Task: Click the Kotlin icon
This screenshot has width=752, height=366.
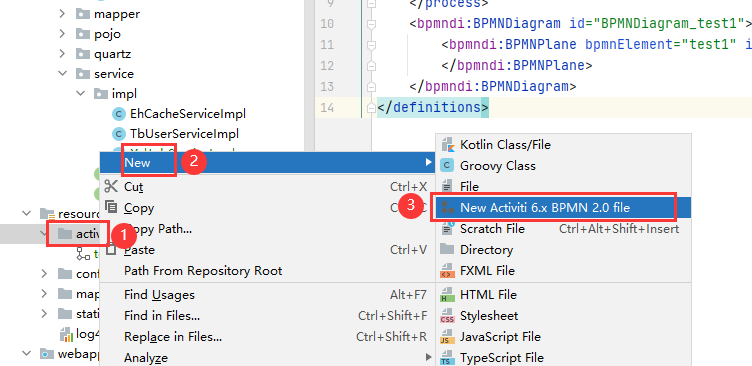Action: 447,144
